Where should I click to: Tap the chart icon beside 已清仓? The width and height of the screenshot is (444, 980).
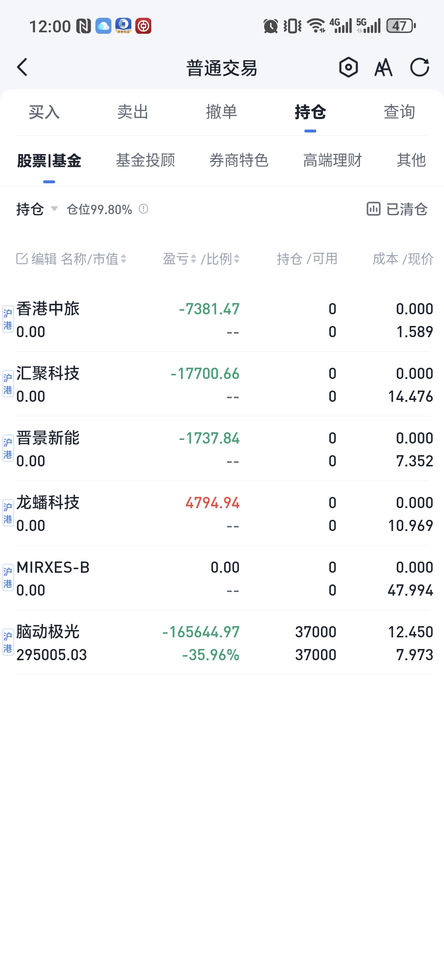pos(373,209)
